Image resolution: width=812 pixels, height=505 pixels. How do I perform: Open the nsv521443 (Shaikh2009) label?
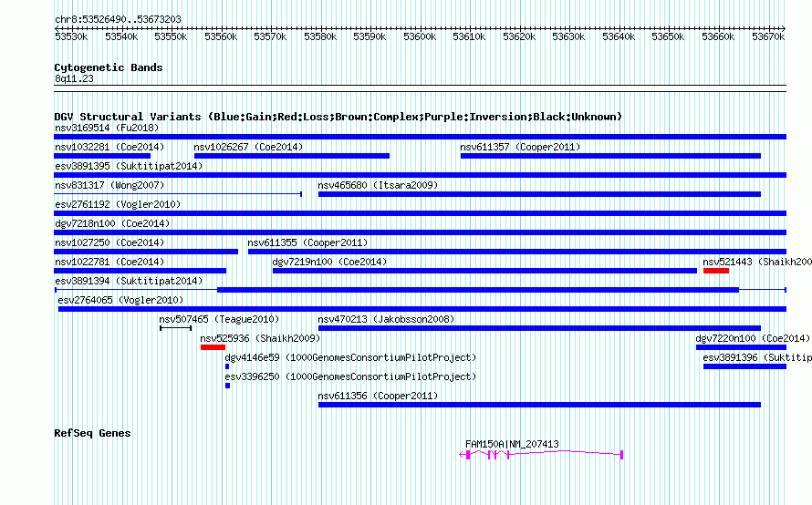point(757,262)
